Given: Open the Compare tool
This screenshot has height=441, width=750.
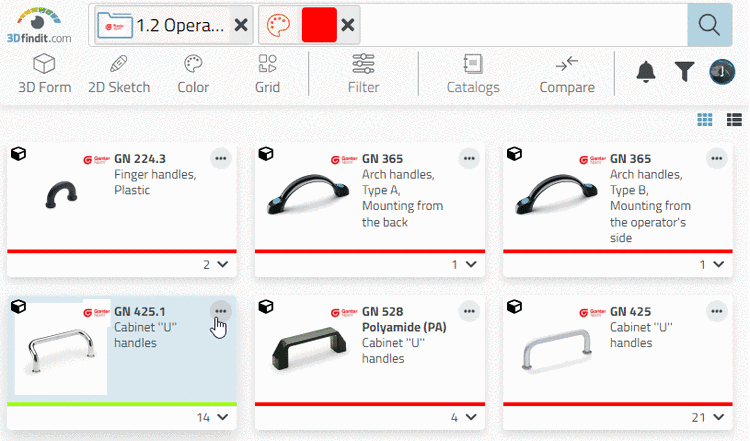Looking at the screenshot, I should (567, 74).
